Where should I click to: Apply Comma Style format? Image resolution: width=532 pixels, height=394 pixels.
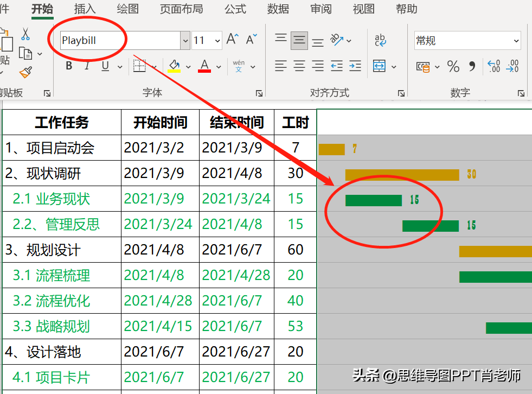click(x=472, y=66)
